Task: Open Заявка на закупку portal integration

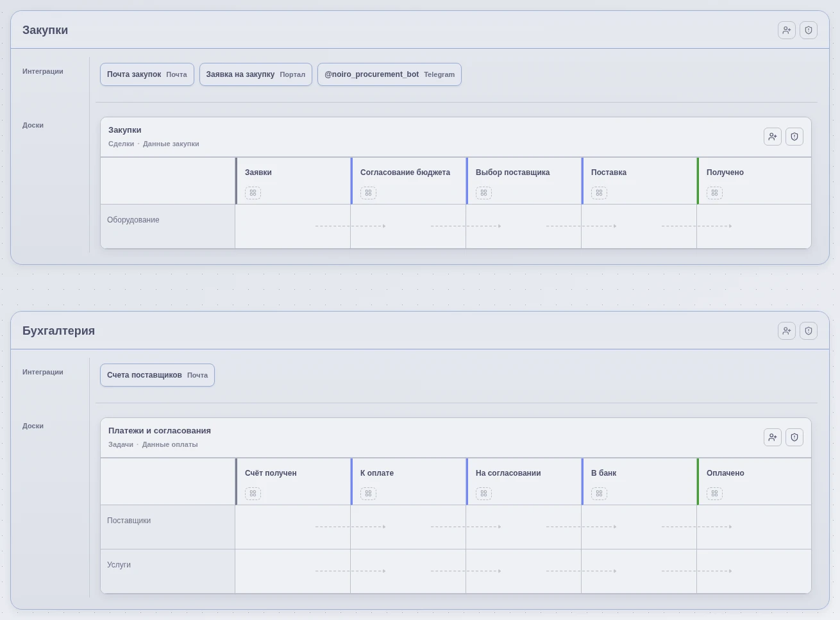Action: point(256,74)
